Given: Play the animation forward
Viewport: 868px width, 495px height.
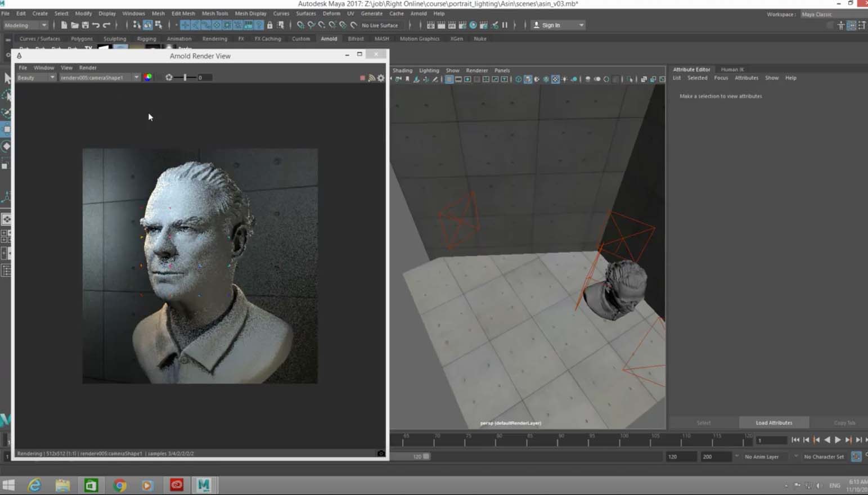Looking at the screenshot, I should (x=838, y=440).
